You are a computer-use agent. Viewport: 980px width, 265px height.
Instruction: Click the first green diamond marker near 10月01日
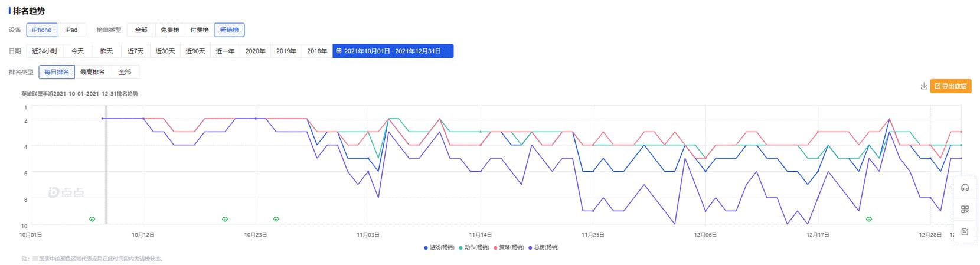click(92, 219)
